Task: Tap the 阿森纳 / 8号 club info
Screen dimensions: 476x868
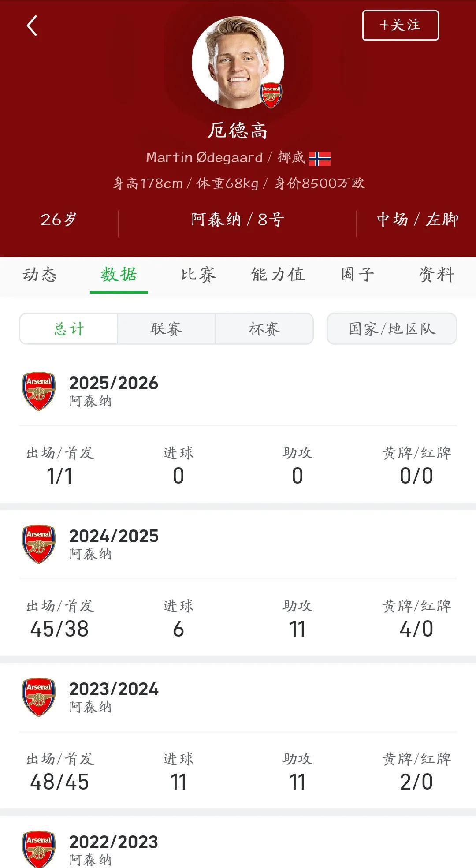Action: 238,220
